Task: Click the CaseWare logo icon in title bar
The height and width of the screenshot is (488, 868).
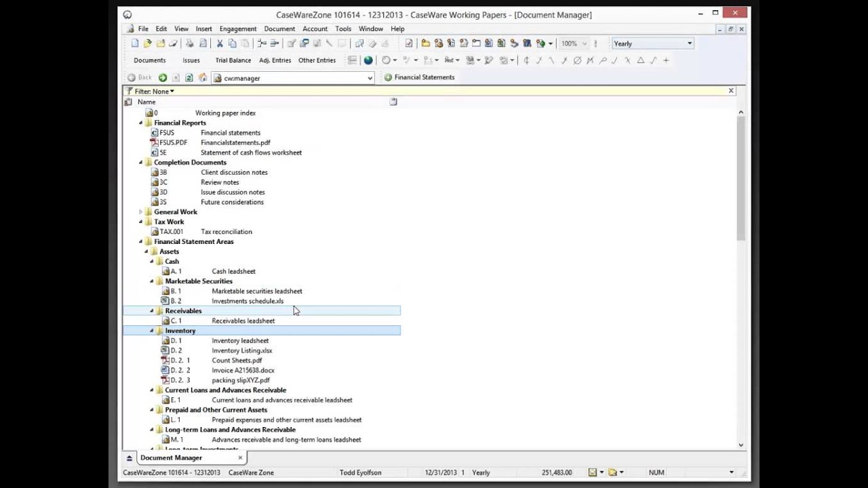Action: 127,15
